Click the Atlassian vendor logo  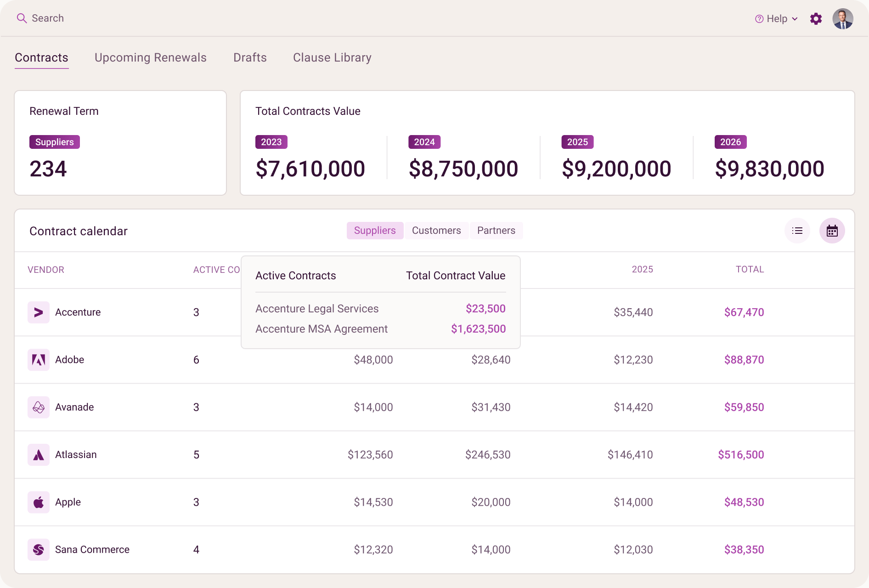[39, 455]
